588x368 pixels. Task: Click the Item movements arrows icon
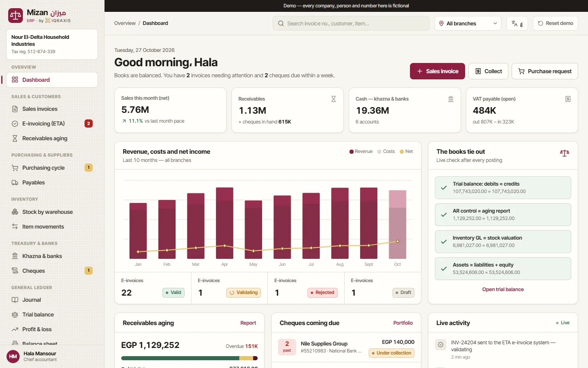15,227
